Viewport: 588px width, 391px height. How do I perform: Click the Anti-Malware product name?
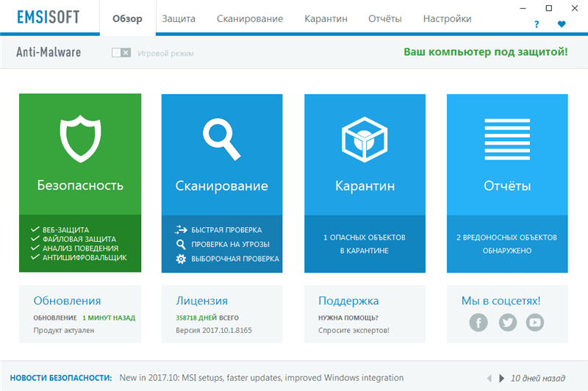click(x=49, y=52)
